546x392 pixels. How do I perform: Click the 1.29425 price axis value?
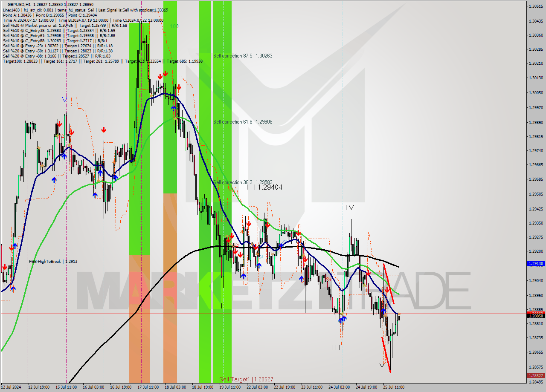[x=536, y=209]
